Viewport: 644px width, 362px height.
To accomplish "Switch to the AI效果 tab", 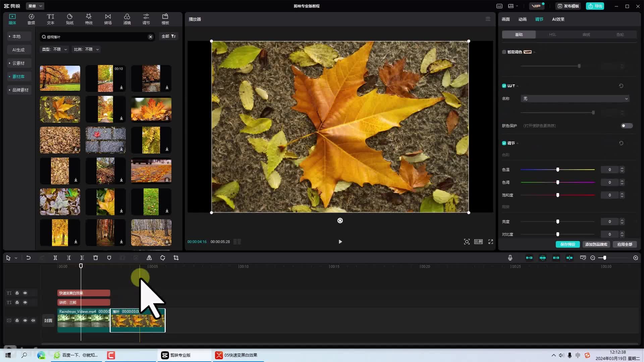I will coord(558,19).
